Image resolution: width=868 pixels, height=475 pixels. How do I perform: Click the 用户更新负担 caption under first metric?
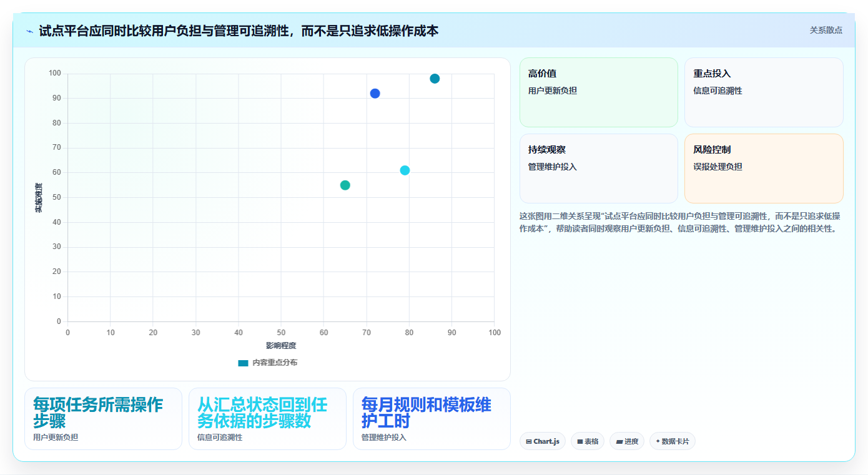[56, 438]
